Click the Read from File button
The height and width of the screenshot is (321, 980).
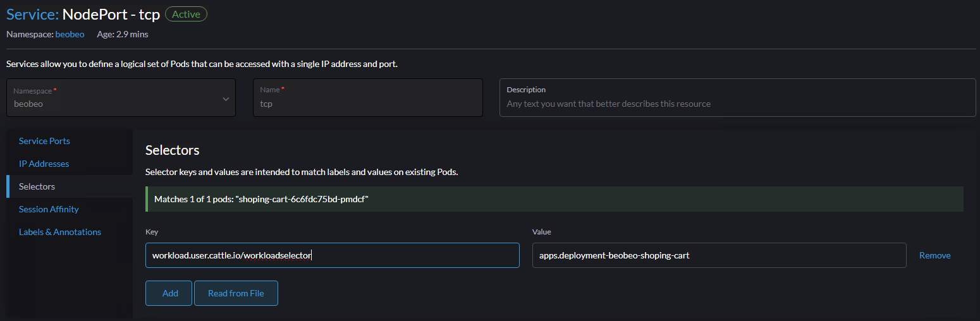236,293
